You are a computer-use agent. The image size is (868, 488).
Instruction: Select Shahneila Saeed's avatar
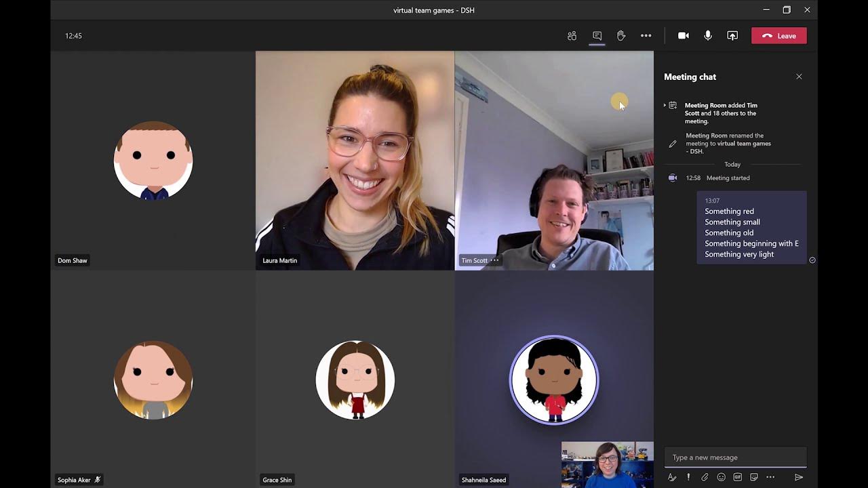pos(554,380)
